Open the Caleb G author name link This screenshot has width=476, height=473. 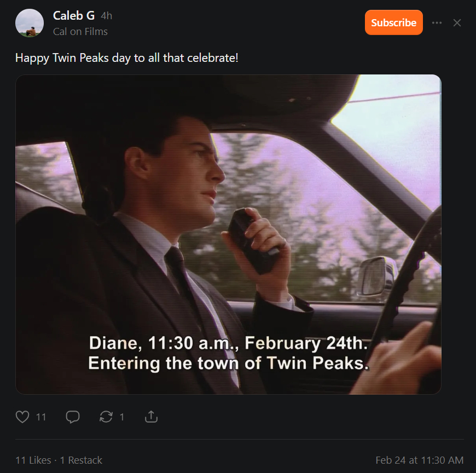[x=74, y=15]
